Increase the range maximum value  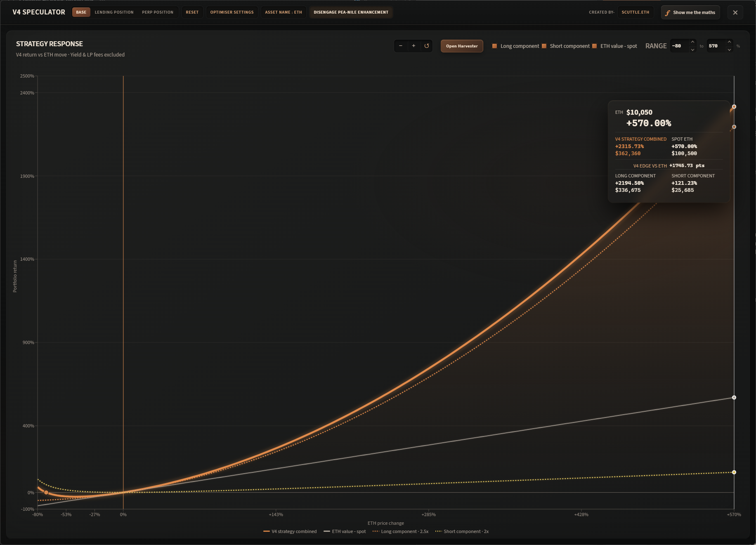coord(729,42)
